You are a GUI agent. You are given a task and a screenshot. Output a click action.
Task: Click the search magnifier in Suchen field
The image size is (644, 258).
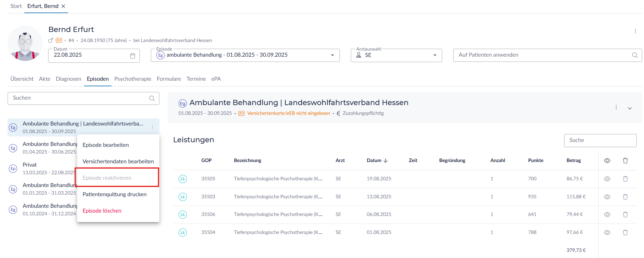(152, 98)
